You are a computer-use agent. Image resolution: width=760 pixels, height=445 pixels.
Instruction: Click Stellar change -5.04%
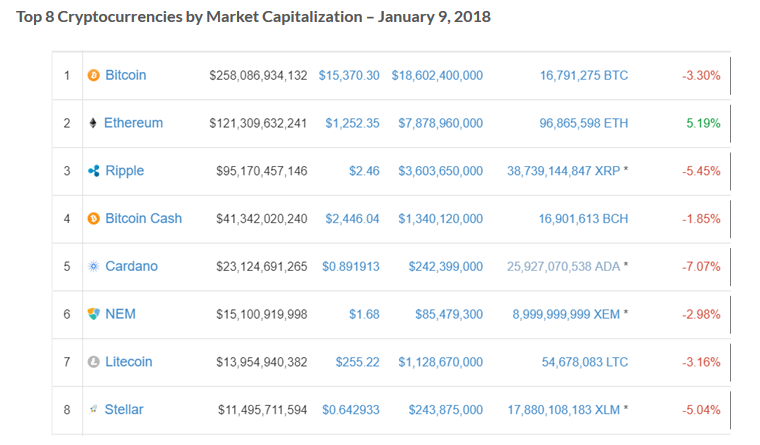coord(701,410)
